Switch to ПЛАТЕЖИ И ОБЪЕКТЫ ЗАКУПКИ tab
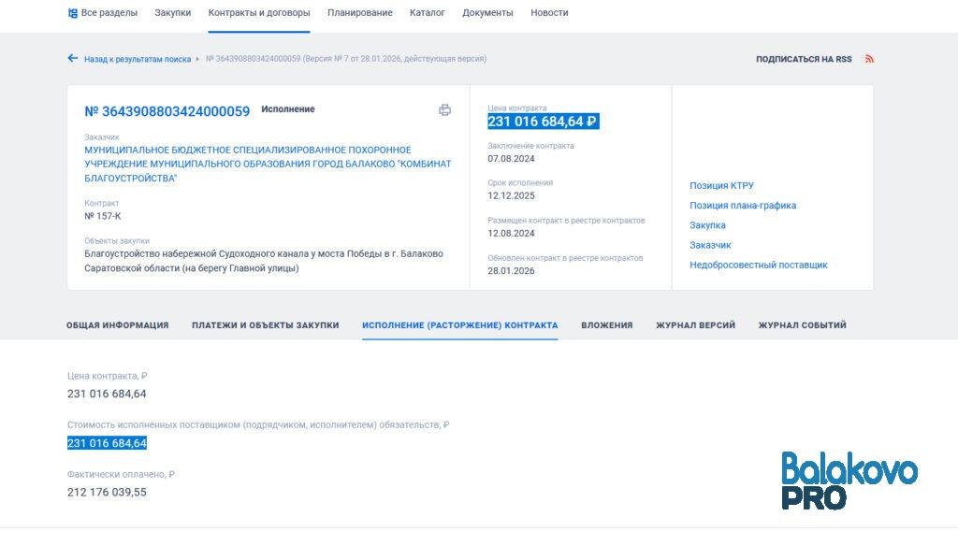The height and width of the screenshot is (560, 958). 265,325
